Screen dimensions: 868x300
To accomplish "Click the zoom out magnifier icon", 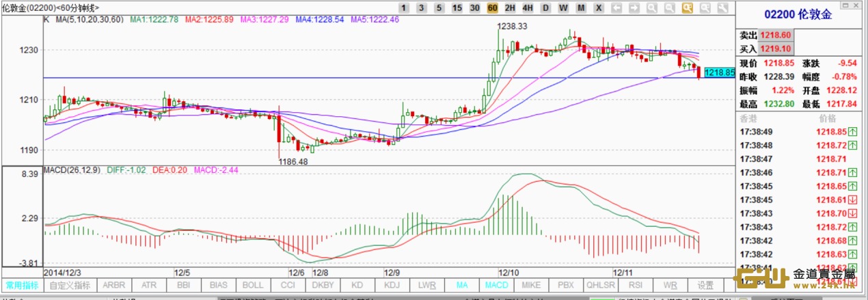I will [669, 8].
